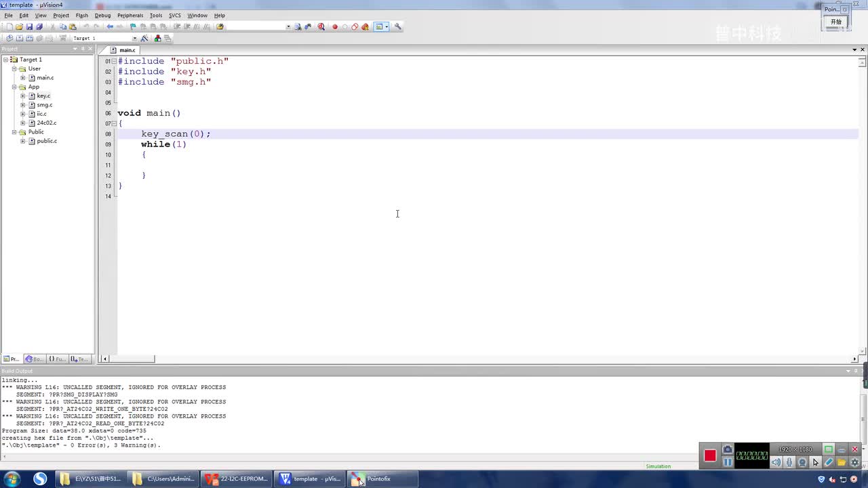Switch to Pointofix in the taskbar

point(382,479)
